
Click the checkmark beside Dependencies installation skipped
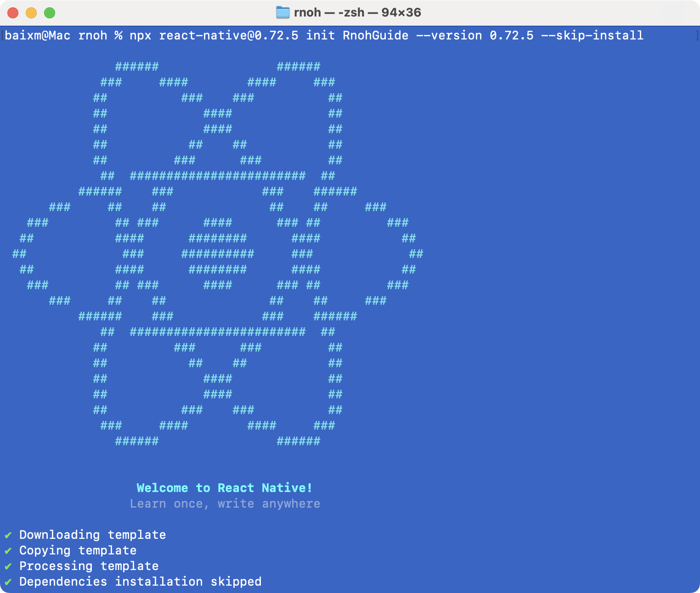8,582
